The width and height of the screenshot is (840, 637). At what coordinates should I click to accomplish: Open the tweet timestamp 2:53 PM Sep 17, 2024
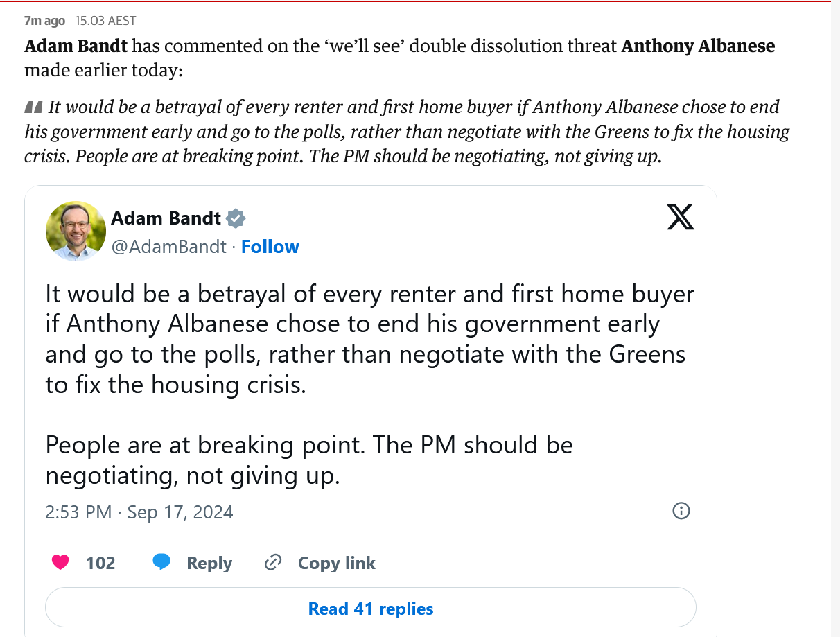click(x=139, y=512)
